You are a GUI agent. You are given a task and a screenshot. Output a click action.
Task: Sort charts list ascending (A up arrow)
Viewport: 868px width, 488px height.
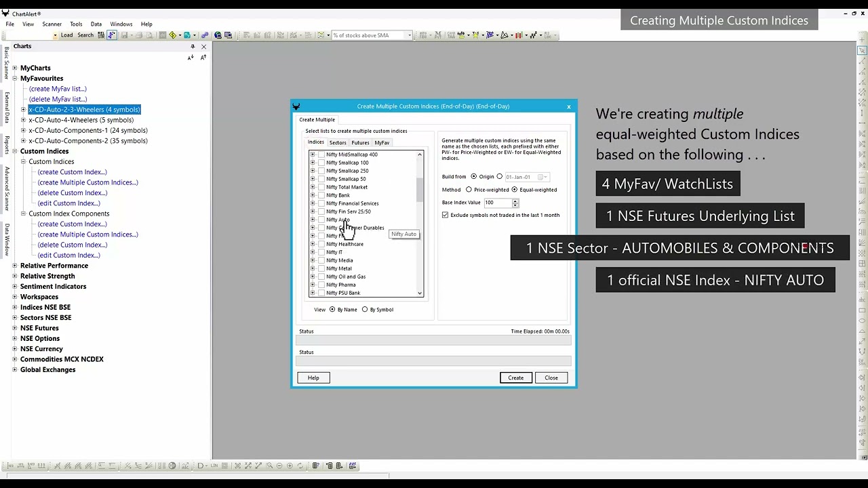[203, 58]
